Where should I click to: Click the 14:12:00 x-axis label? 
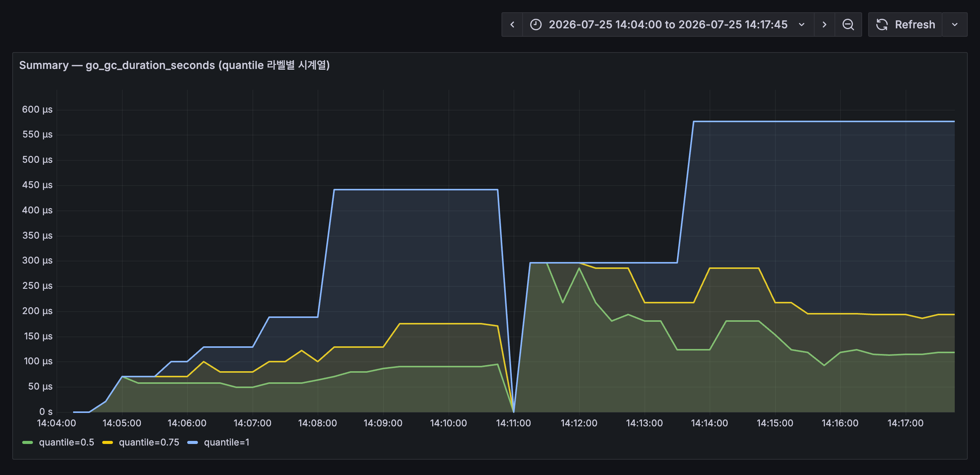tap(579, 423)
